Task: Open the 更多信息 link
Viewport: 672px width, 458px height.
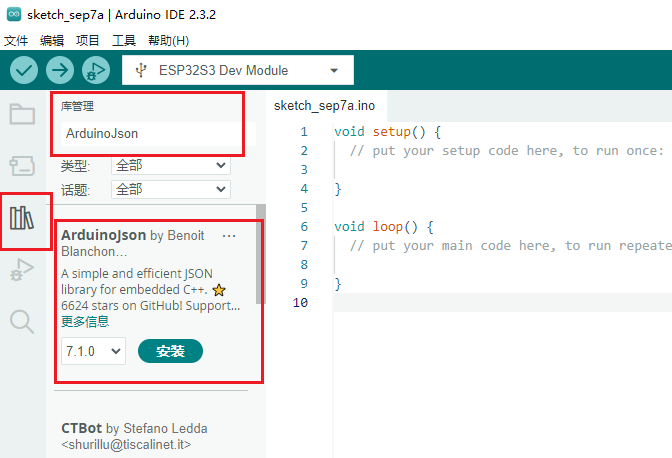Action: [x=85, y=321]
